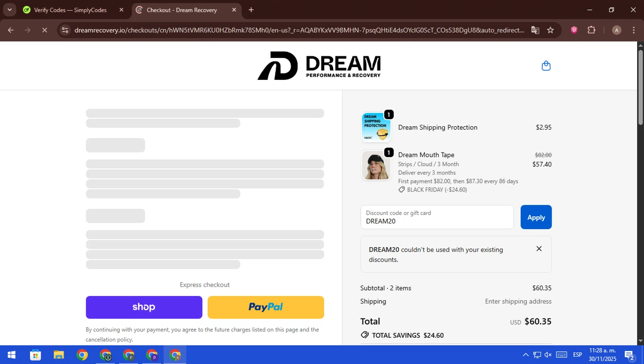Open the first Chrome taskbar icon

pyautogui.click(x=82, y=355)
